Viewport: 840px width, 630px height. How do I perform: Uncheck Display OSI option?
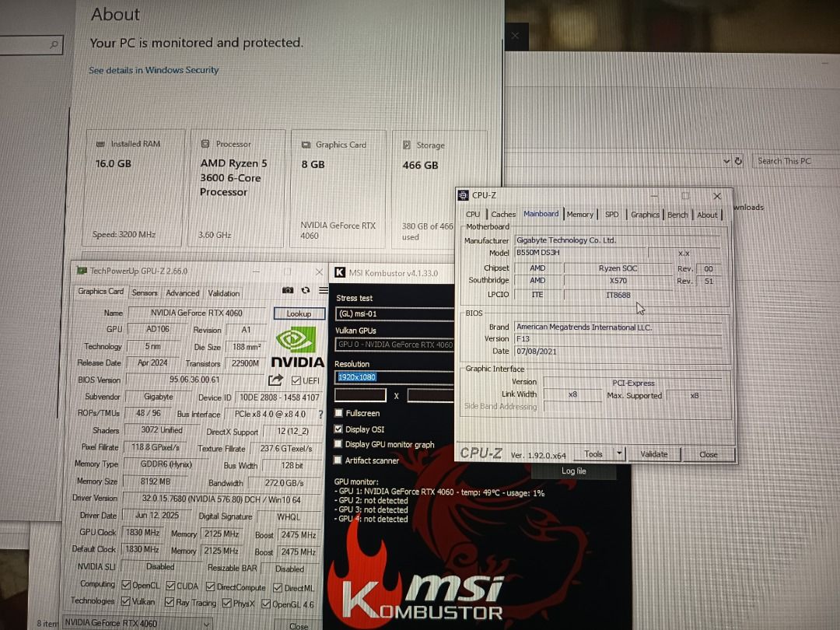coord(338,429)
